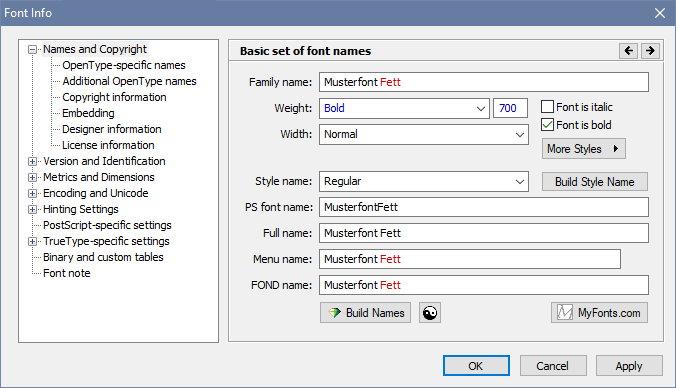Click the Apply button
This screenshot has height=388, width=676.
(629, 366)
